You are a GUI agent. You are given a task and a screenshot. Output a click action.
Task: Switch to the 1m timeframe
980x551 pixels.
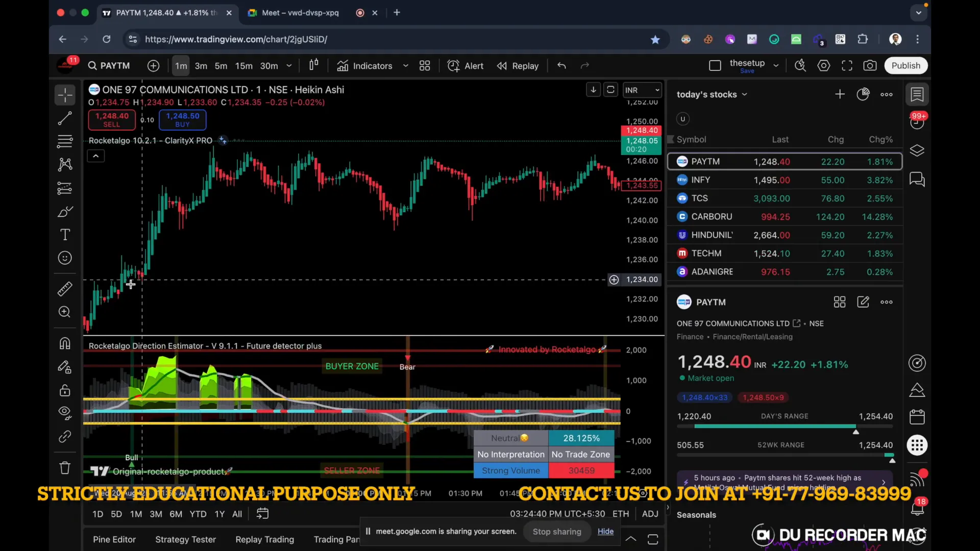tap(181, 66)
